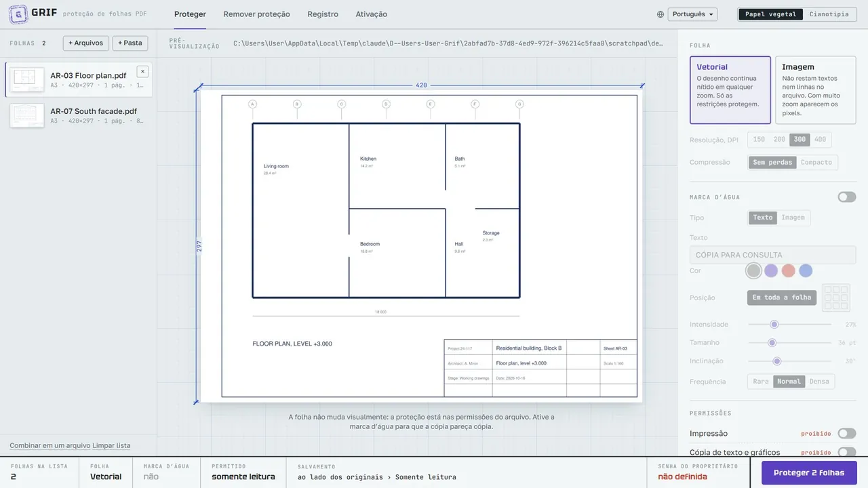The image size is (868, 488).
Task: Select Sem perdas compression
Action: click(x=772, y=163)
